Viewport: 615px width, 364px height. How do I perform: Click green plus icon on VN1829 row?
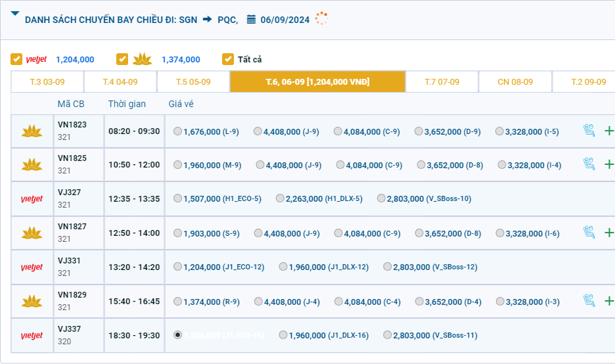tap(608, 301)
